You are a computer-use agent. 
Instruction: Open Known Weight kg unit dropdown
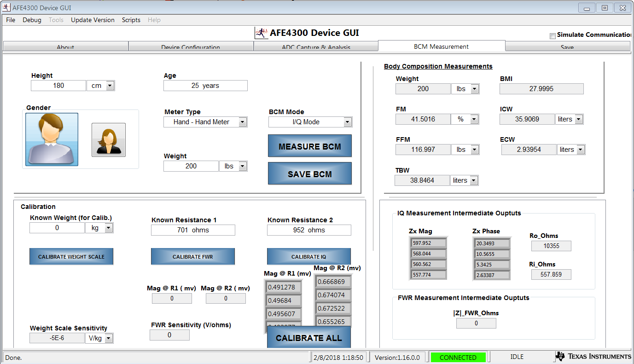pyautogui.click(x=108, y=228)
